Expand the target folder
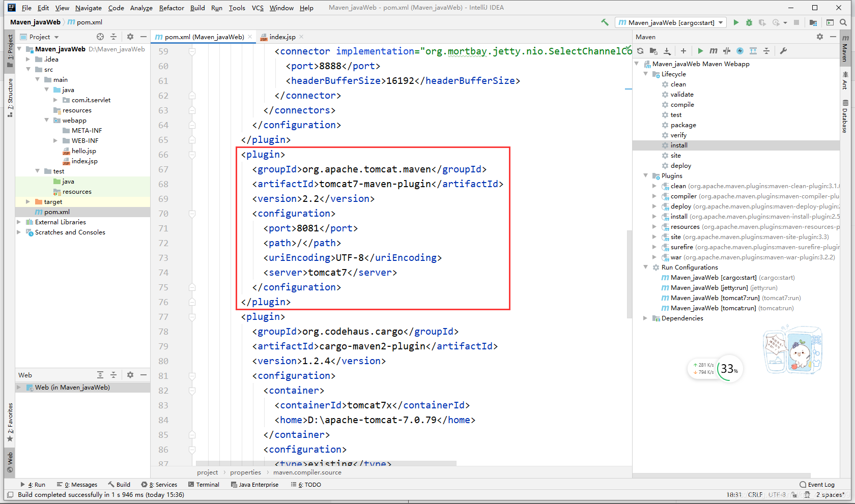 coord(28,202)
